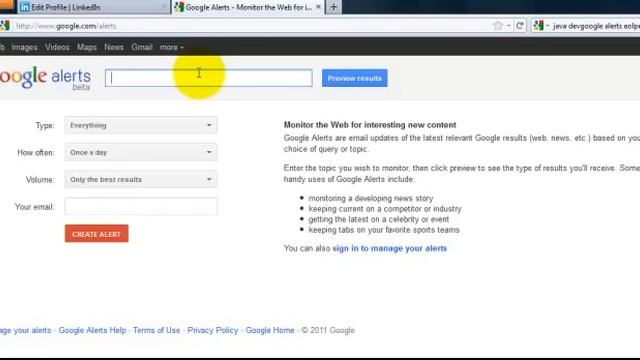Click bullet keeping current on a competitor or industry
640x360 pixels.
click(x=385, y=209)
